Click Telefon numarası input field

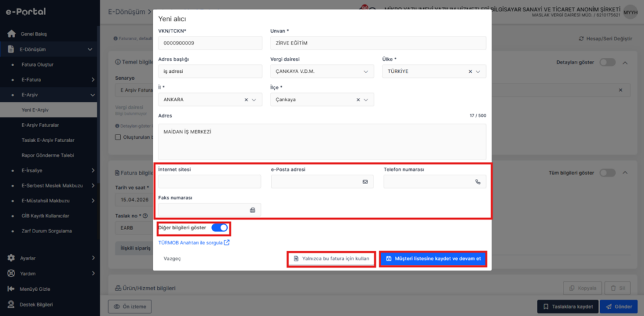[435, 182]
